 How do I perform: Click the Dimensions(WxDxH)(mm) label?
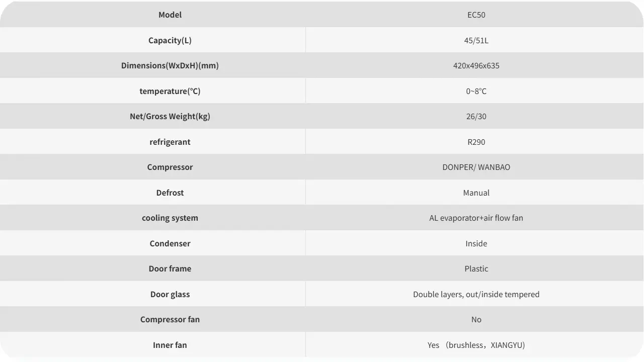(x=170, y=65)
